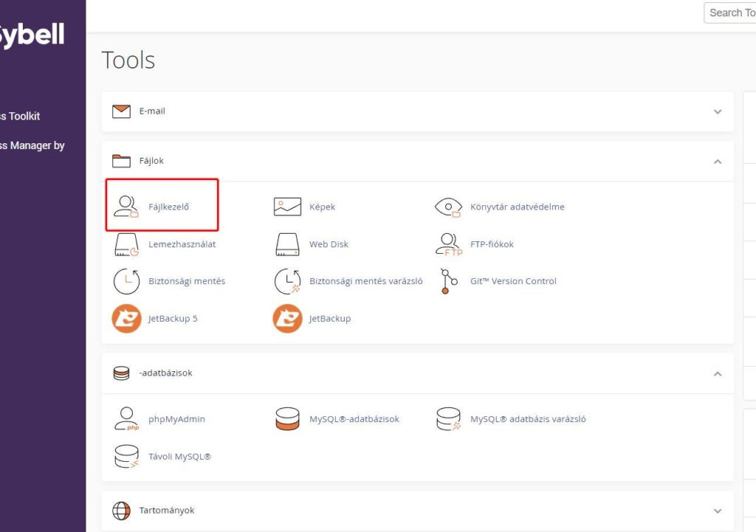The height and width of the screenshot is (532, 756).
Task: Collapse the Fájlok section
Action: click(717, 161)
